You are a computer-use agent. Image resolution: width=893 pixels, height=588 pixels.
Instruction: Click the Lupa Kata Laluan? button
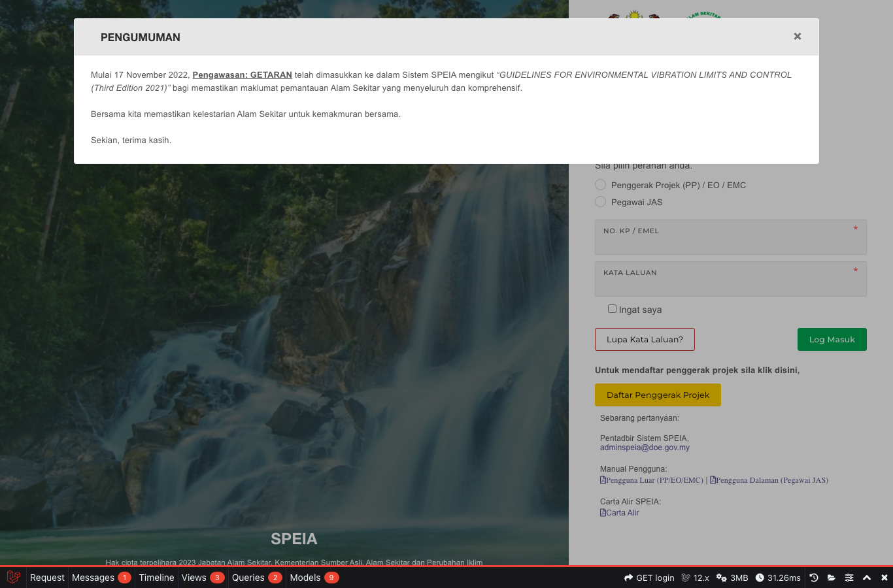[x=645, y=339]
